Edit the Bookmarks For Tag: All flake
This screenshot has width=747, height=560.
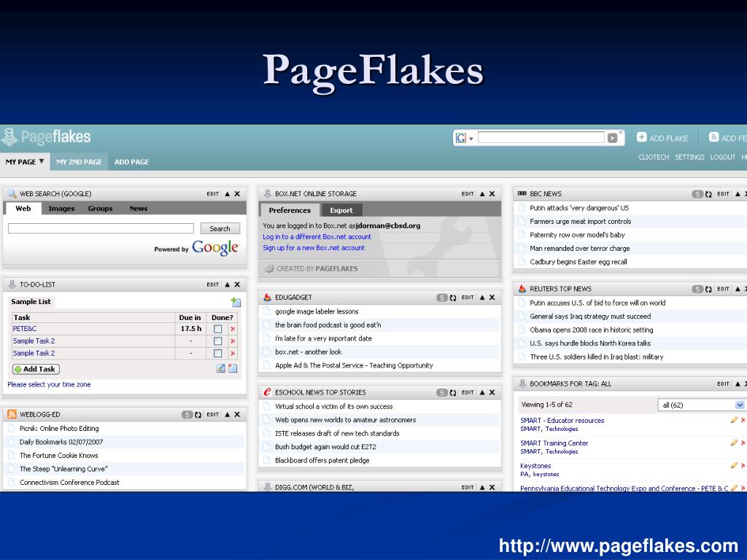point(723,384)
